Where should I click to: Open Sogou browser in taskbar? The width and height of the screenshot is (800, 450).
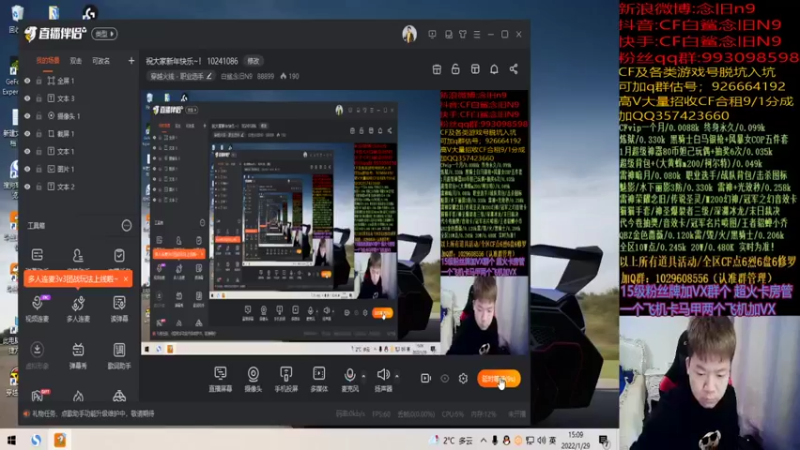click(36, 440)
